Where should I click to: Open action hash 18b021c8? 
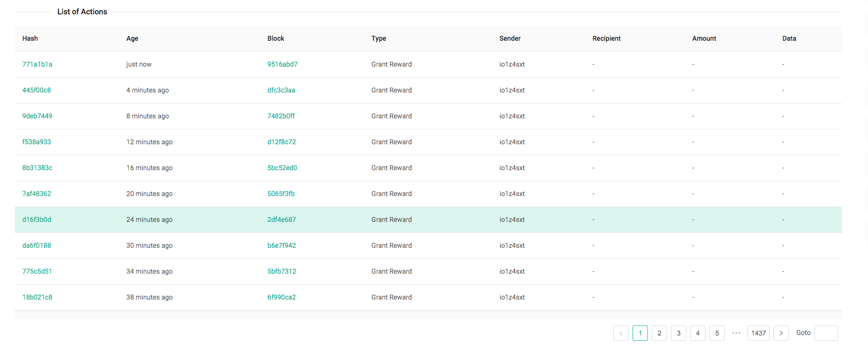(37, 297)
